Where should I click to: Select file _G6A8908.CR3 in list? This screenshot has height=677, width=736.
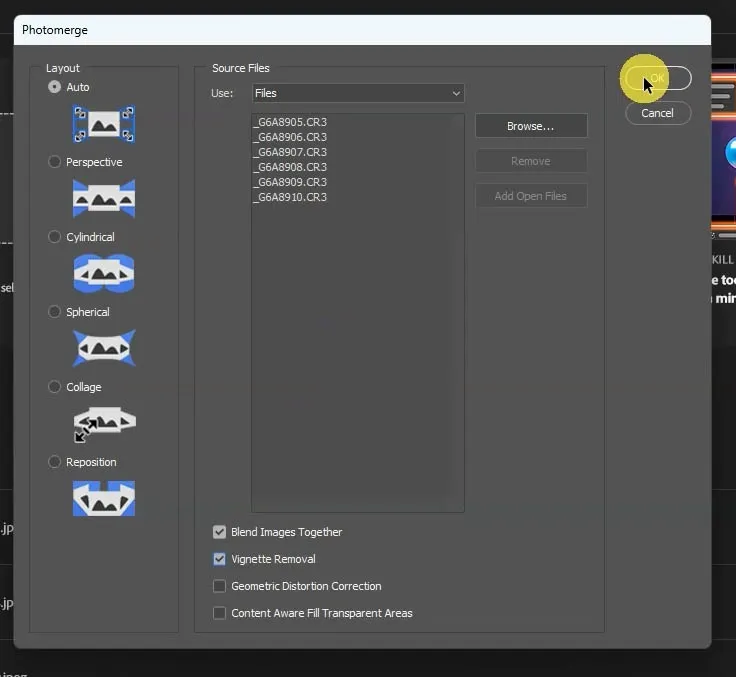click(290, 167)
